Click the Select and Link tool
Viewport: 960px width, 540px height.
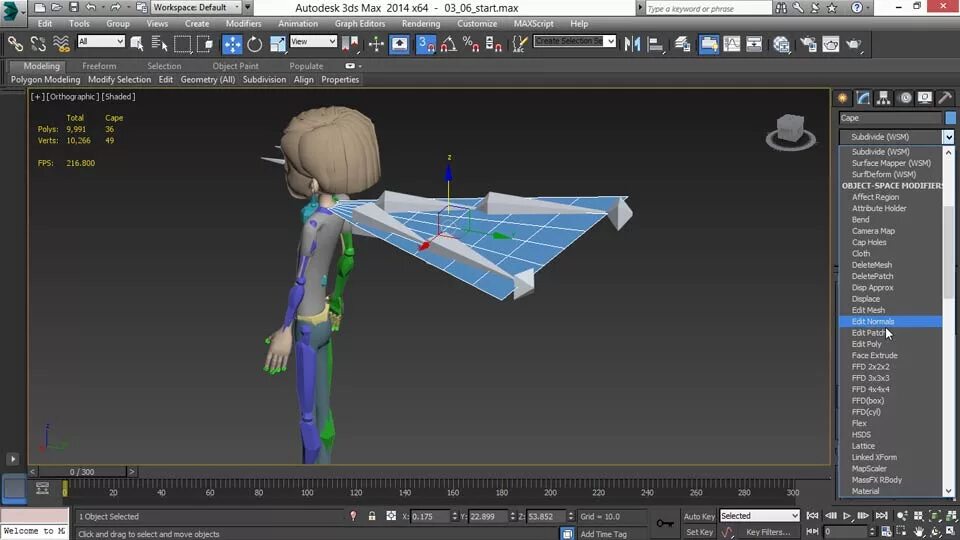point(15,44)
